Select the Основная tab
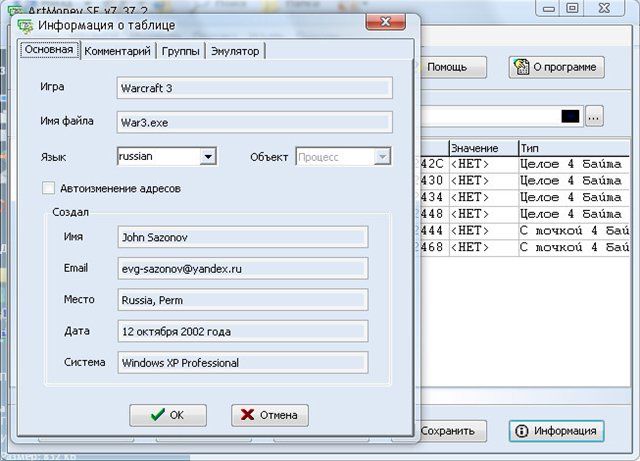This screenshot has width=640, height=461. tap(49, 50)
